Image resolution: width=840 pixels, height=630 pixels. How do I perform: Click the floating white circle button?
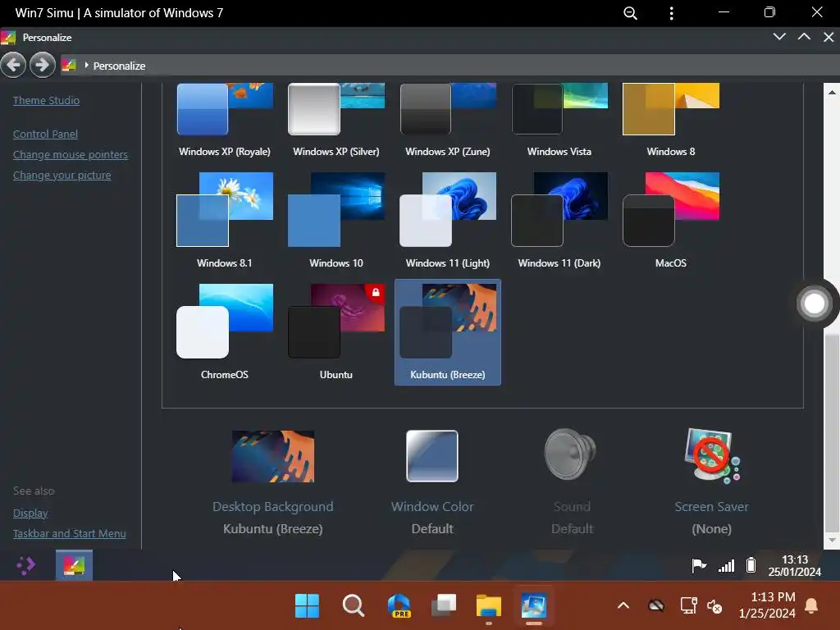coord(815,304)
